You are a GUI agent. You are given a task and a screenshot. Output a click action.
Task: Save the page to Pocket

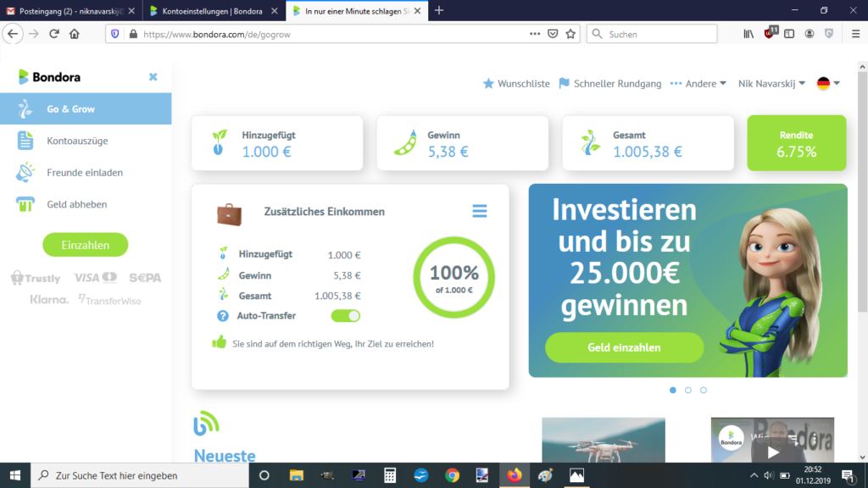[x=553, y=34]
